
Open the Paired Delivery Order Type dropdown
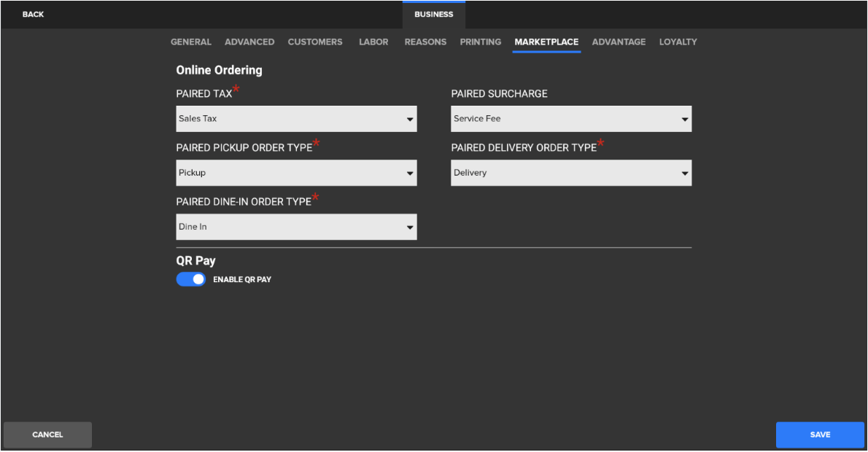coord(570,173)
